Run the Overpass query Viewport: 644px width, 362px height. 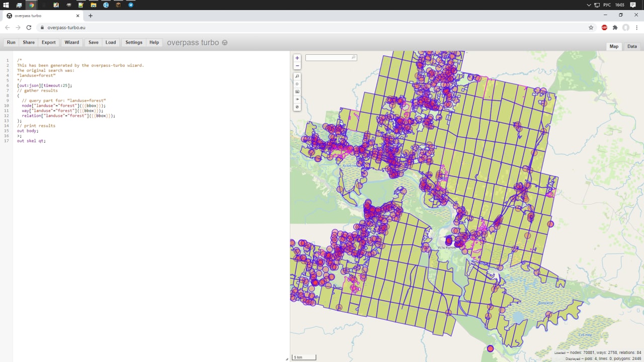tap(11, 43)
